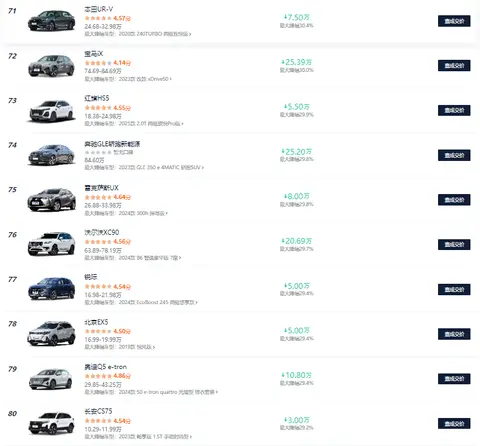Expand the iX xDrive50 max-drop trim link

pyautogui.click(x=145, y=79)
